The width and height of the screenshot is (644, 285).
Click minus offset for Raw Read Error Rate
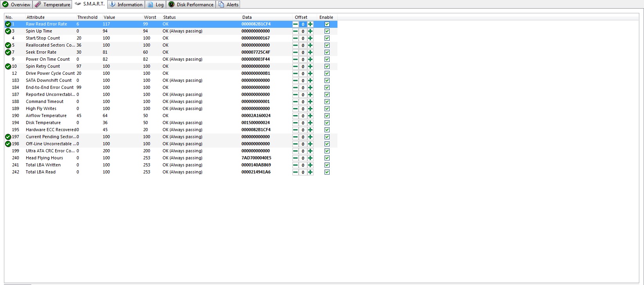[296, 24]
